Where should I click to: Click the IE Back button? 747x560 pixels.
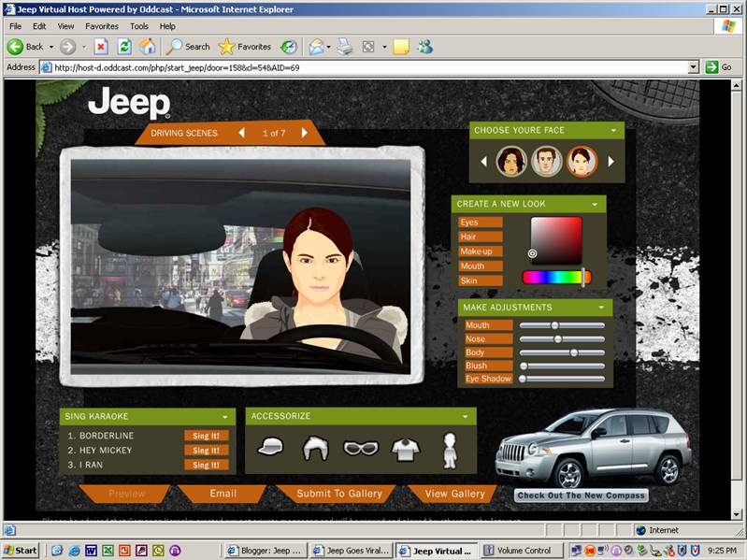(25, 47)
